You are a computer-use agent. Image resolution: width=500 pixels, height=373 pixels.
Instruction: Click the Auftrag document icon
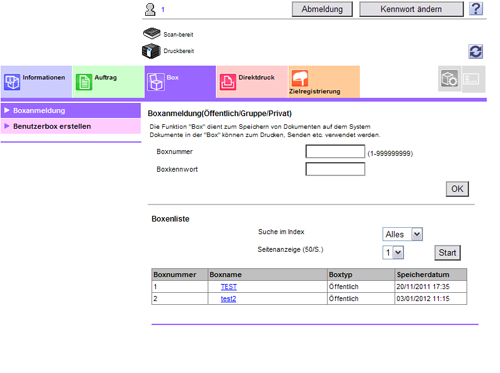84,82
